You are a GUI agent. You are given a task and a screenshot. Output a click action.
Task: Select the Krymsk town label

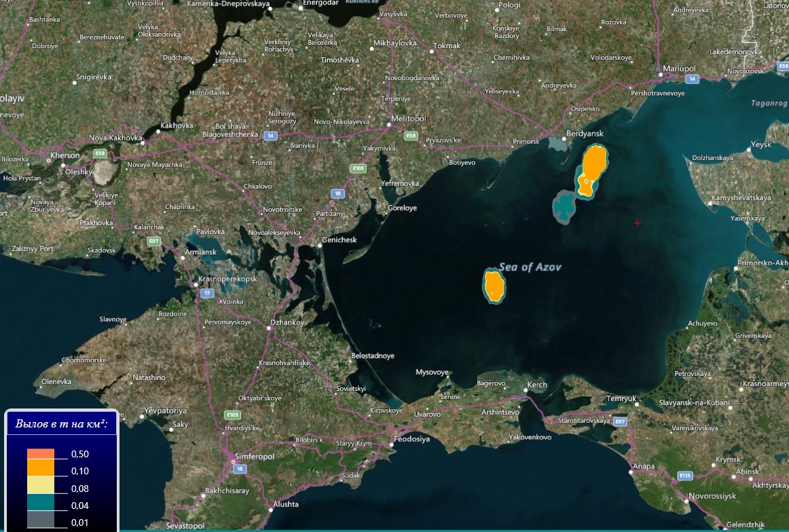point(728,459)
